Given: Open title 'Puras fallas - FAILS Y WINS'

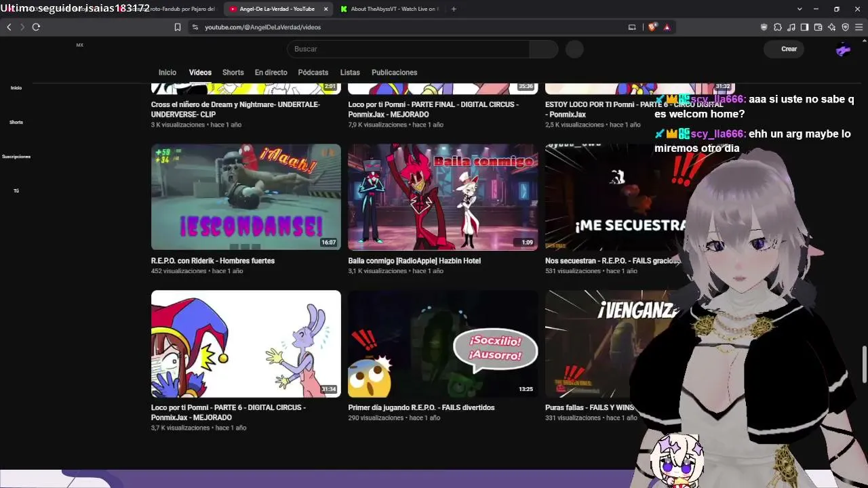Looking at the screenshot, I should point(589,407).
